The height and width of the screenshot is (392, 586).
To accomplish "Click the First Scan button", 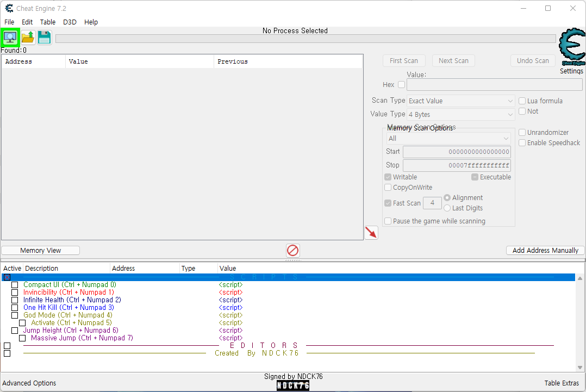I will [404, 60].
